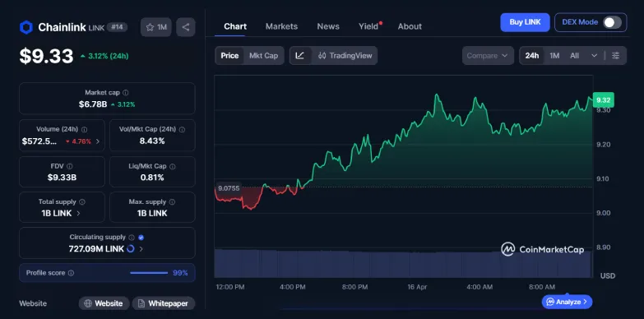This screenshot has height=319, width=644.
Task: Click the globe icon on the Website button
Action: (88, 303)
